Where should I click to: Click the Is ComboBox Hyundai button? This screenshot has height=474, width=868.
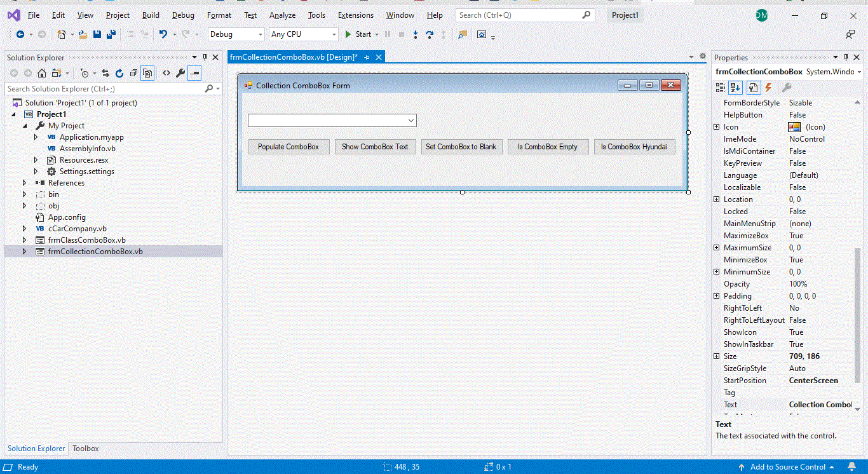point(634,147)
